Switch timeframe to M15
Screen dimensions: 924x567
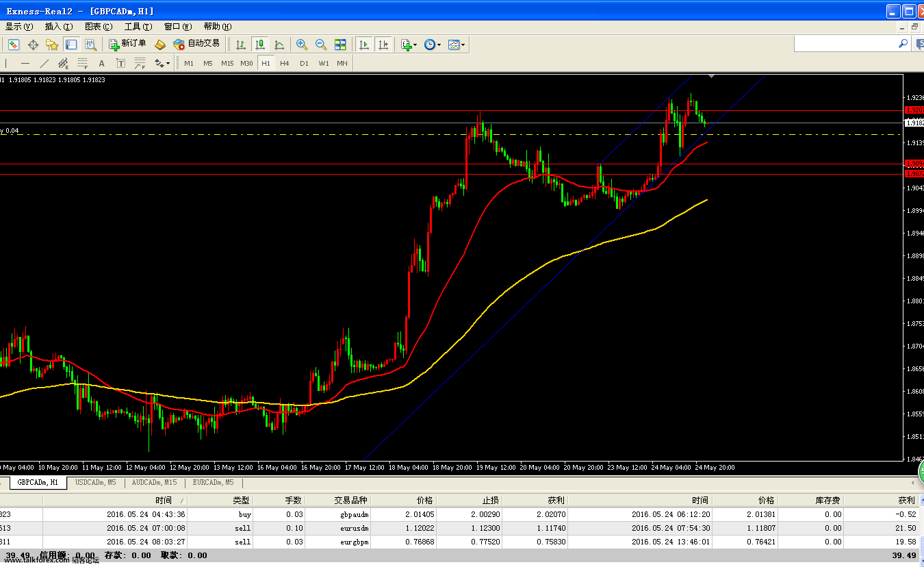coord(227,63)
